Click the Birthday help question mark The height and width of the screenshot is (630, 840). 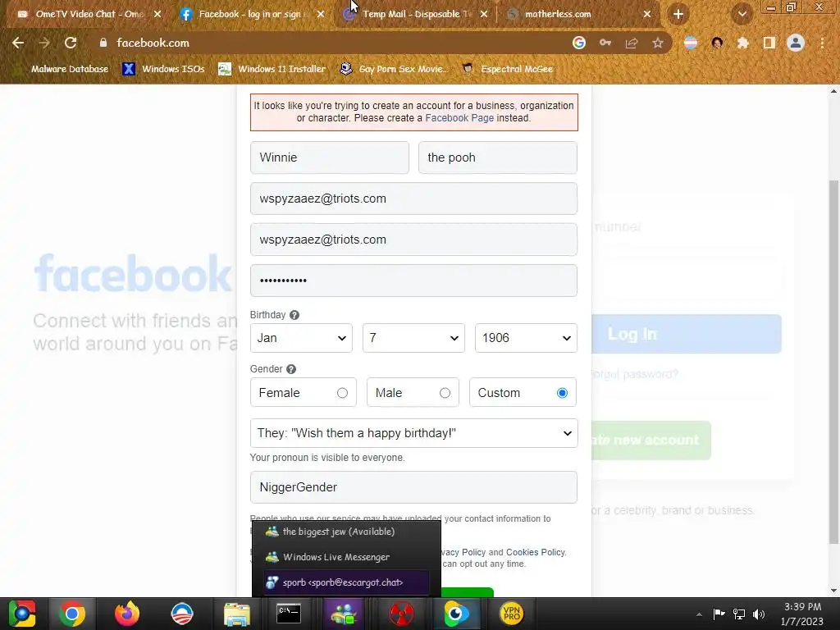[294, 315]
